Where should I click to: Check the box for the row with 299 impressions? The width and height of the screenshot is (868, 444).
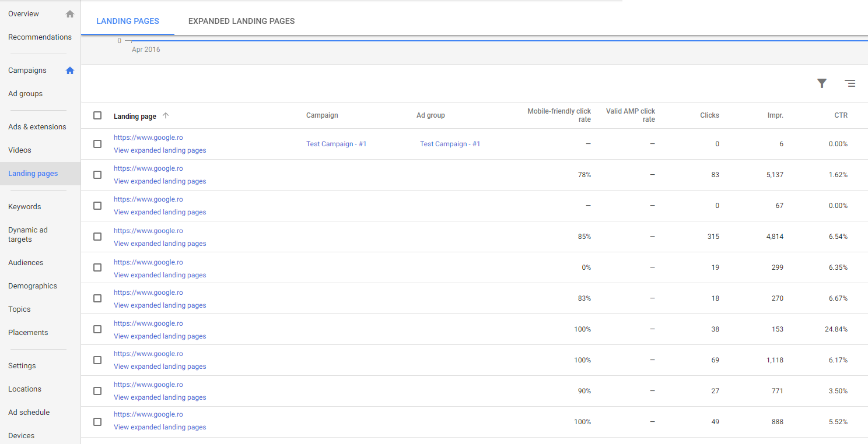[97, 267]
